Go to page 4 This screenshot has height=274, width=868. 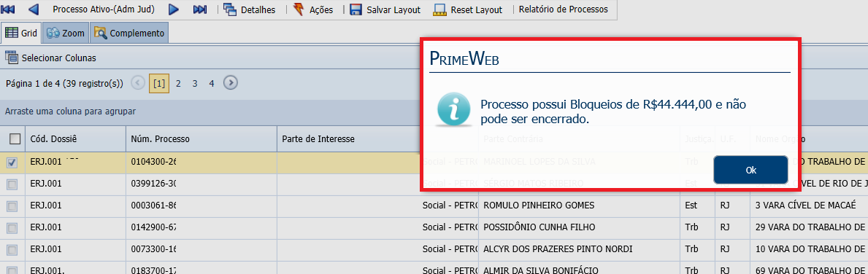click(212, 83)
